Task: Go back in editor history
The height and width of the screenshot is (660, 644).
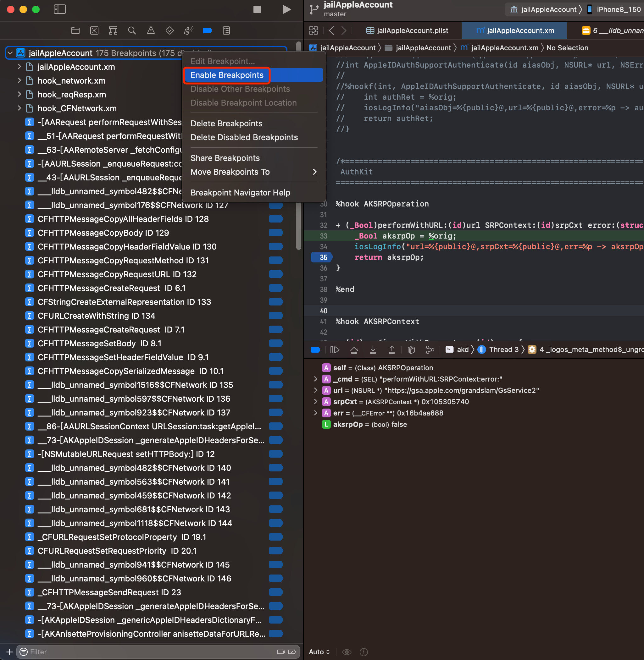Action: tap(331, 30)
